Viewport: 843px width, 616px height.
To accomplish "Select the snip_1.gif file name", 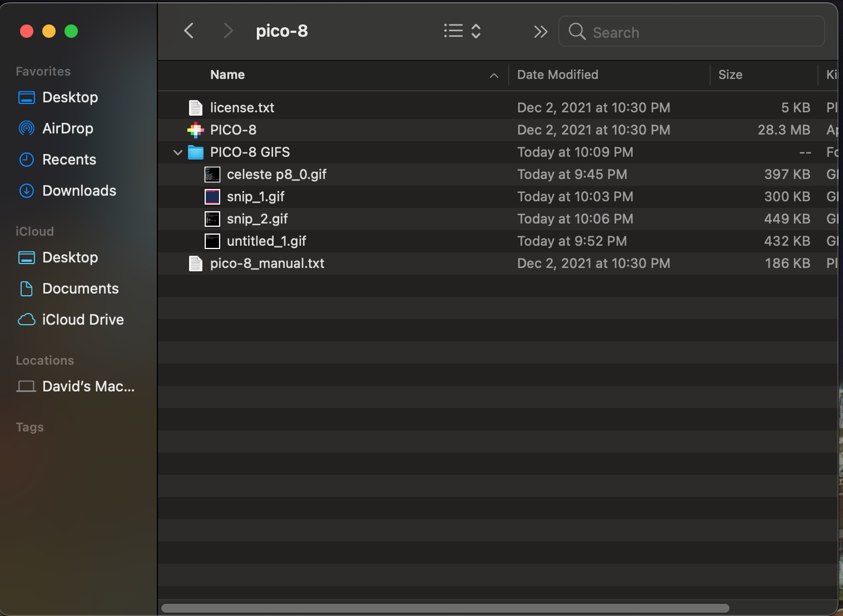I will tap(255, 197).
